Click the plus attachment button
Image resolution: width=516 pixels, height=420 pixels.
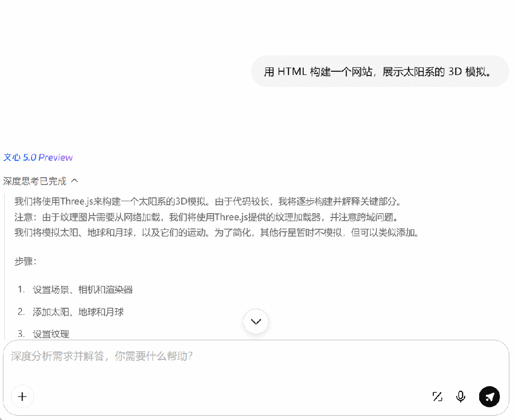[22, 396]
